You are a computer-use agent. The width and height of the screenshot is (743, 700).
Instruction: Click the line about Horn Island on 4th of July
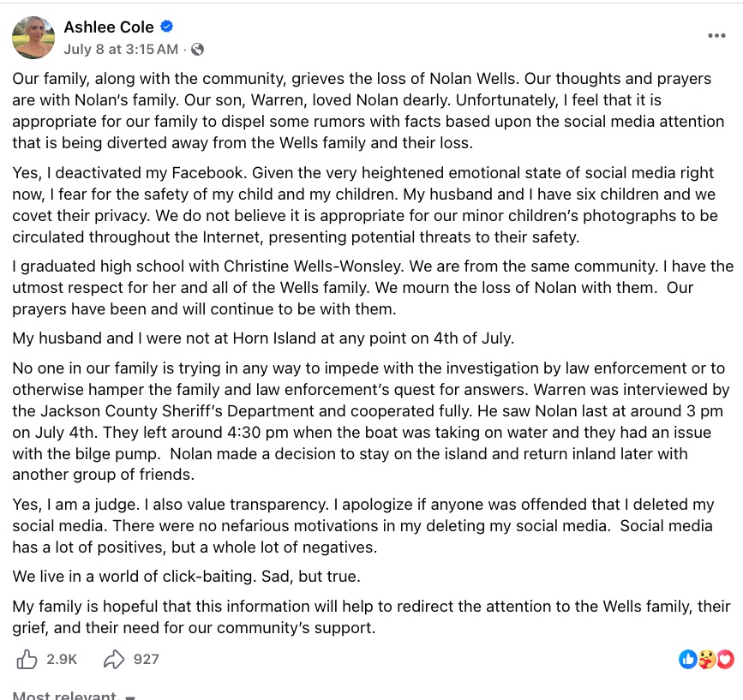(x=263, y=338)
